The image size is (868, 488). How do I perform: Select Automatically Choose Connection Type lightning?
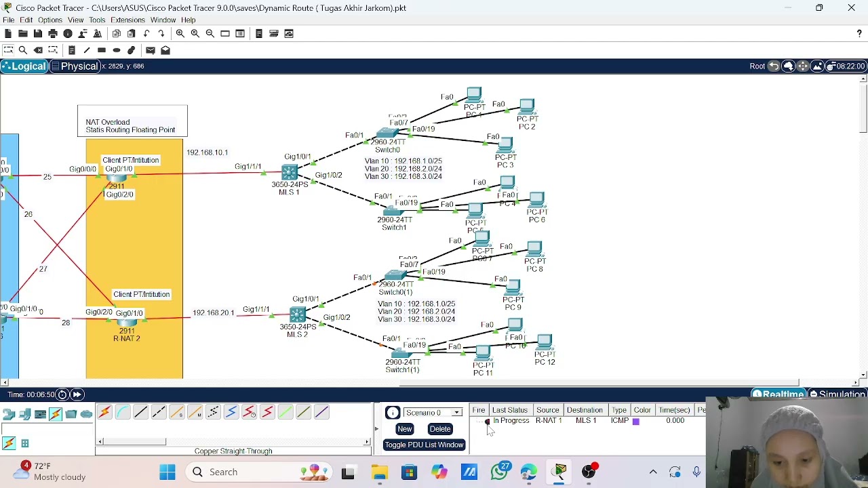104,412
